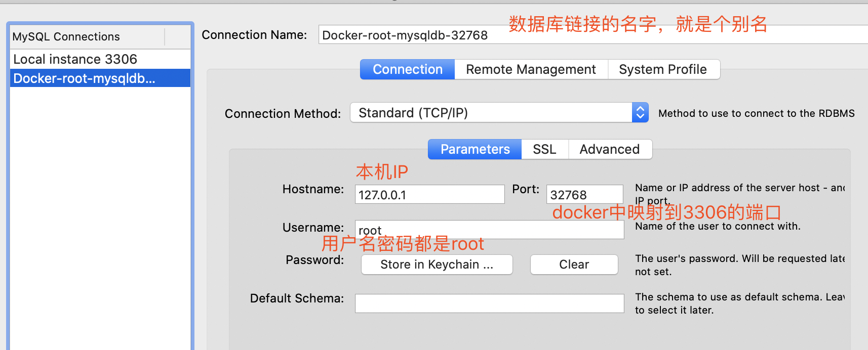868x350 pixels.
Task: Select the Connection tab
Action: [x=407, y=69]
